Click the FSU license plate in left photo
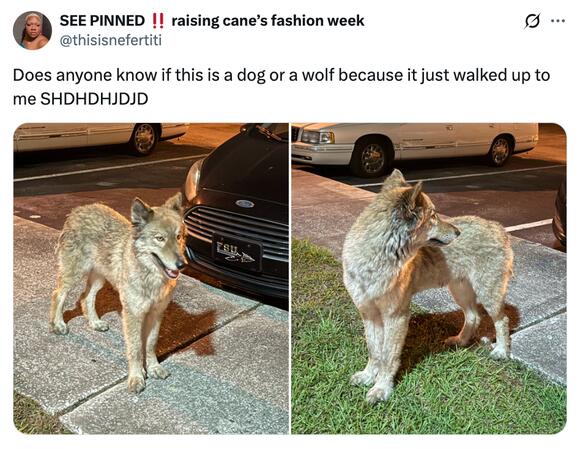 tap(237, 251)
